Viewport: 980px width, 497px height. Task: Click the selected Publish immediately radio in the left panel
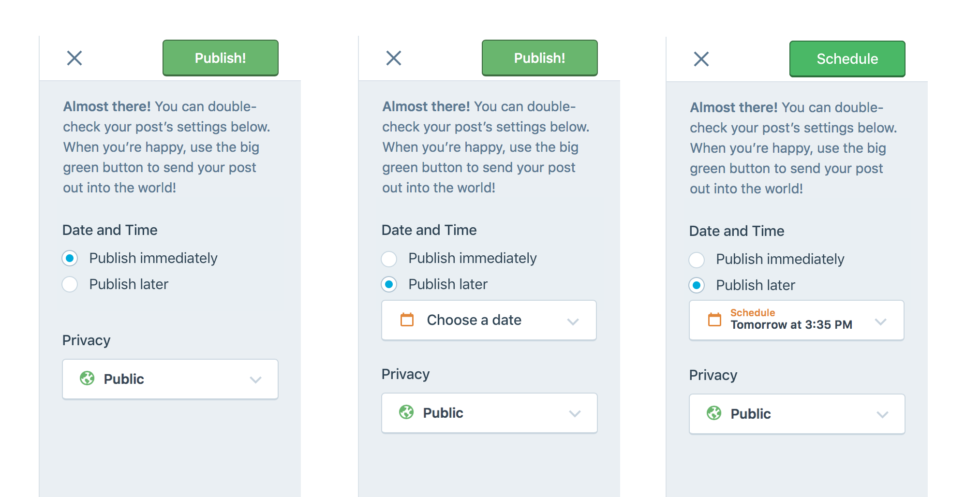[x=70, y=258]
